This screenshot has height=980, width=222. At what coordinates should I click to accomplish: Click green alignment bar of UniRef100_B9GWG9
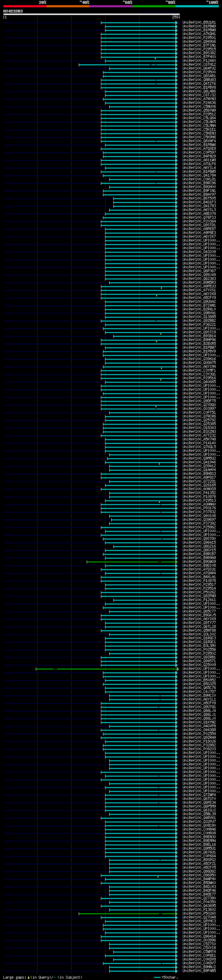click(132, 562)
